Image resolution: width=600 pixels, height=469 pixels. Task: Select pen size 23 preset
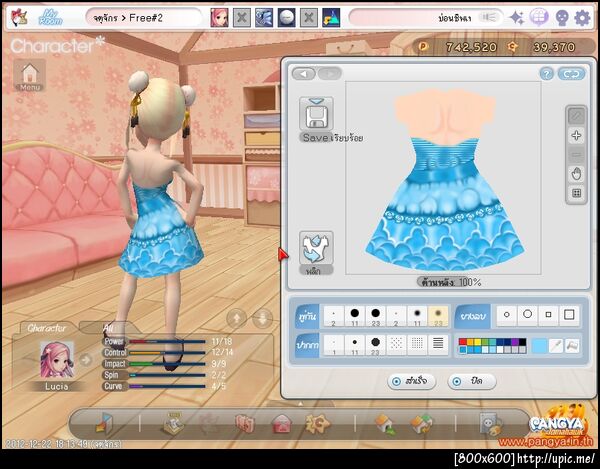tap(375, 345)
